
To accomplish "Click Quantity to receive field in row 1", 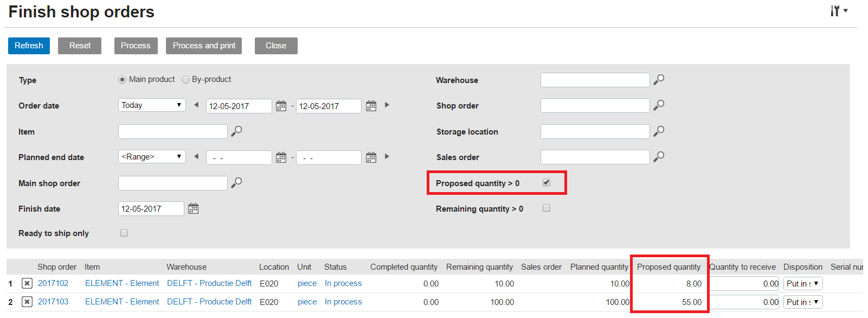I will point(744,283).
